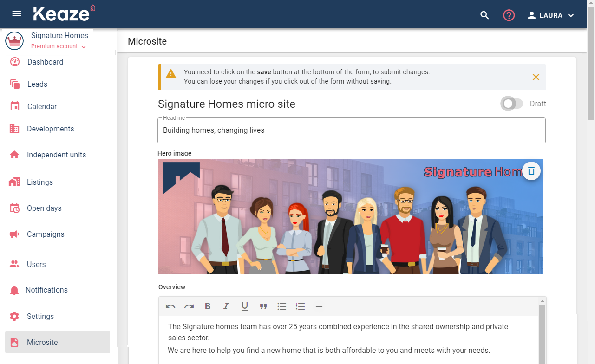Open the help question mark icon

tap(509, 15)
